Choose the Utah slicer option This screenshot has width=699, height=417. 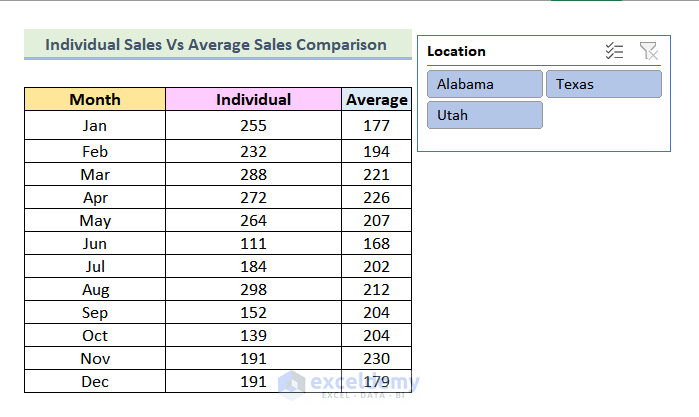point(484,115)
